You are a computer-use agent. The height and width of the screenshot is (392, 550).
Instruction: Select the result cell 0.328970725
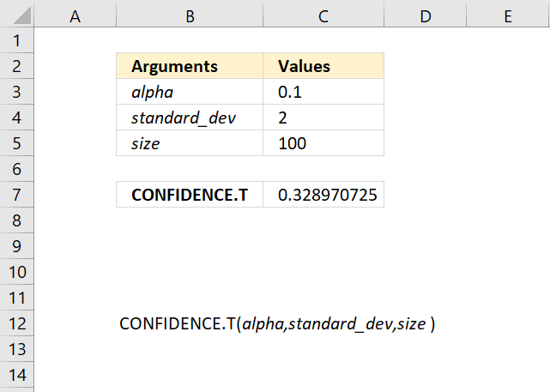click(323, 195)
